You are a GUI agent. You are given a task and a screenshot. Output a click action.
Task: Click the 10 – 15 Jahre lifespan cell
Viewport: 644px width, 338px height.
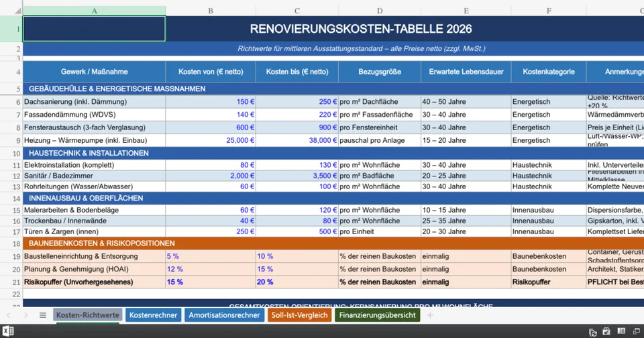[x=466, y=210]
